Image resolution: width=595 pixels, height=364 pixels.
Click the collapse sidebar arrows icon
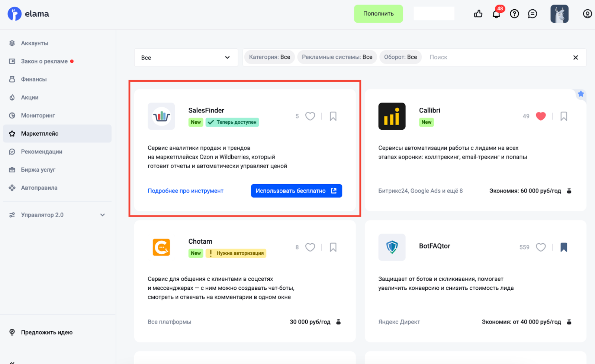(12, 362)
